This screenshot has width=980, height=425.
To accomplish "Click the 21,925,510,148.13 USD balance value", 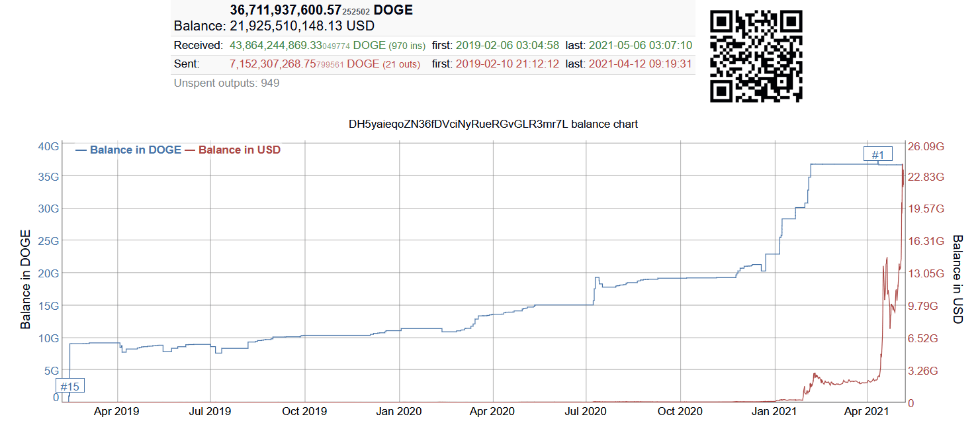I will [x=302, y=26].
